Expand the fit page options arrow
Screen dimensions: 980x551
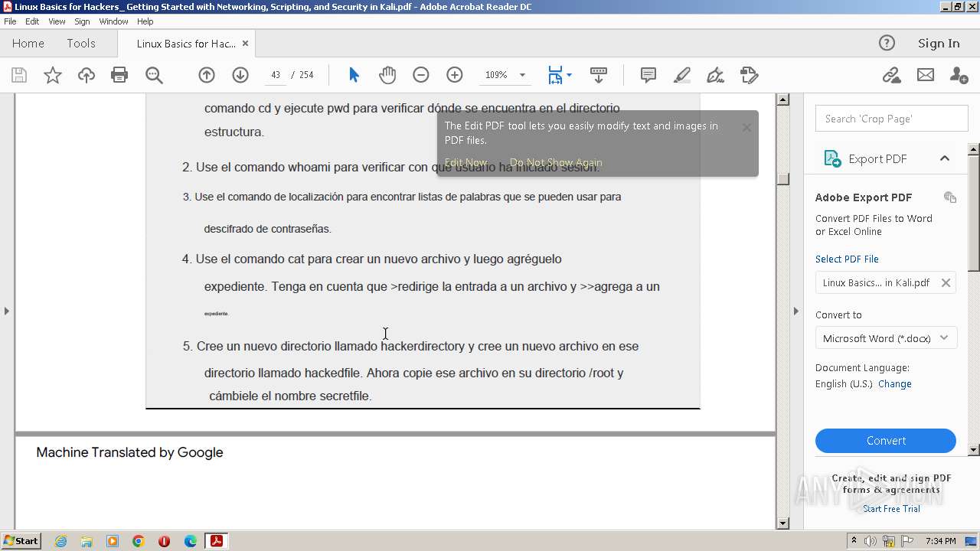click(569, 75)
